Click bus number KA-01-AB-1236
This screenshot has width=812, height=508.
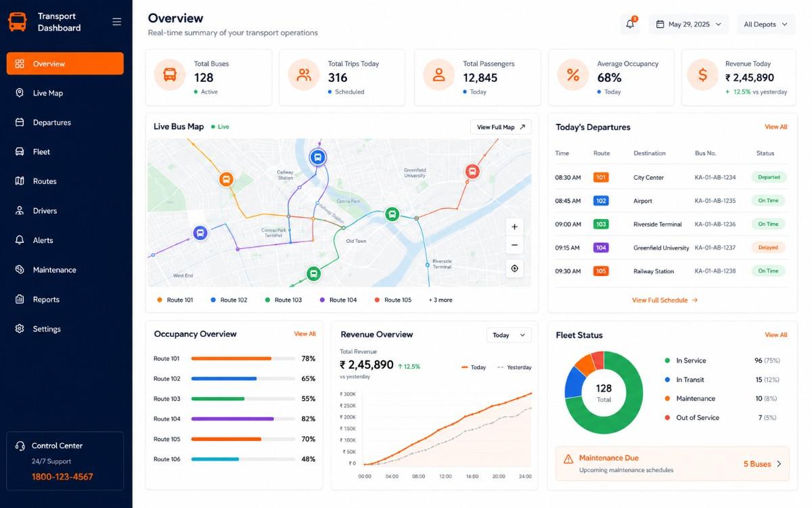[x=715, y=224]
